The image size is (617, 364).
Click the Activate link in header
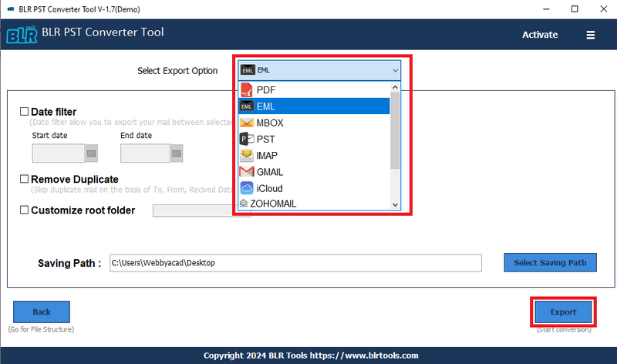539,35
